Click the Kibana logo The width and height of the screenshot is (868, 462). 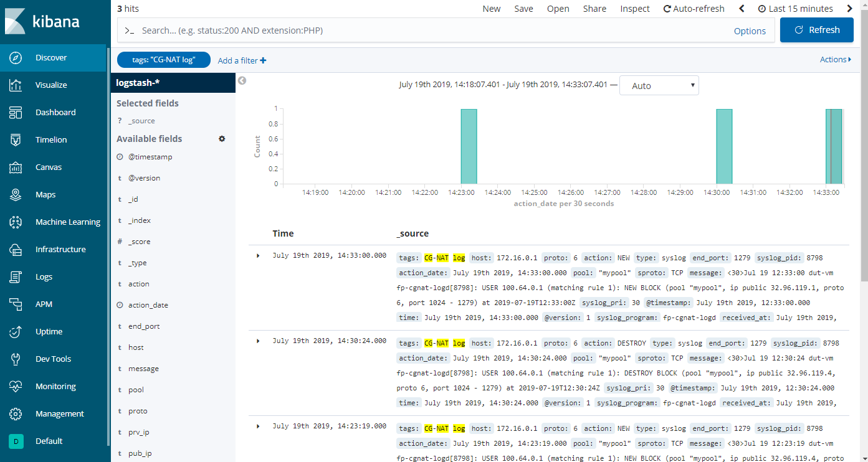pos(42,22)
